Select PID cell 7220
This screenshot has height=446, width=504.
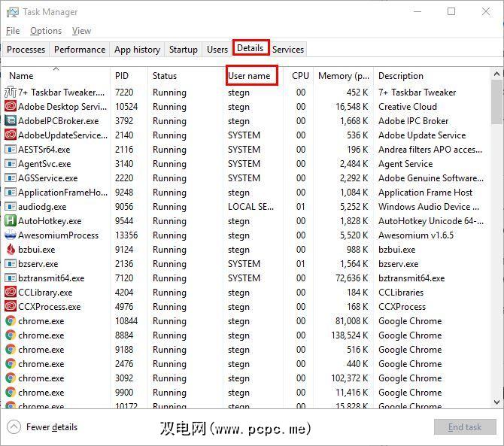124,93
